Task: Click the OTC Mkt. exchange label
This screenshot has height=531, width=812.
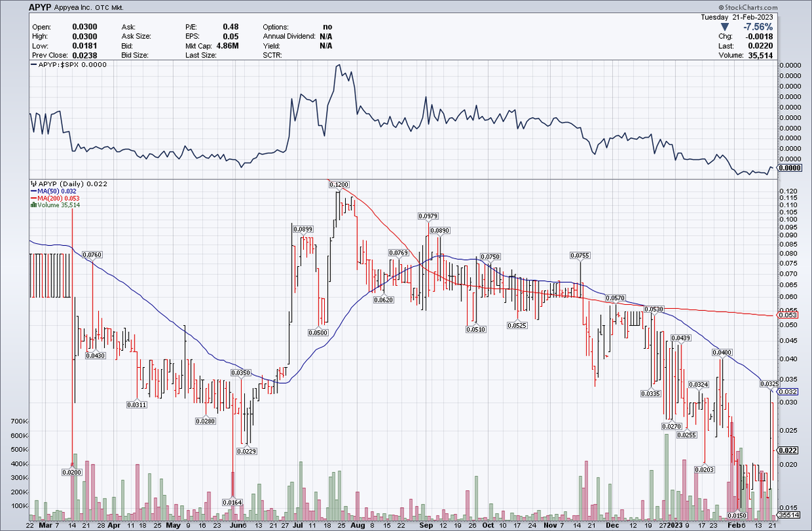Action: click(110, 7)
